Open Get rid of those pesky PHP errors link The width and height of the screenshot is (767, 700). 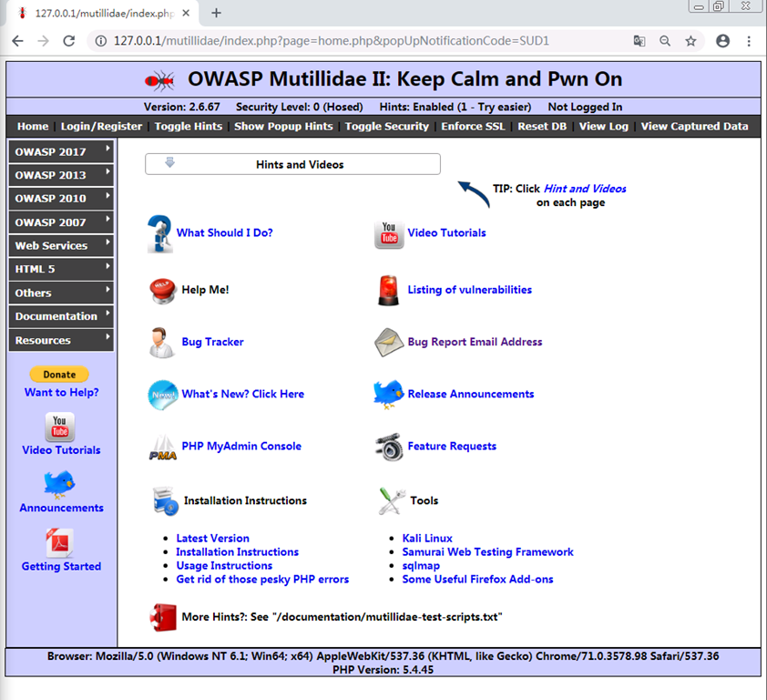click(x=262, y=580)
